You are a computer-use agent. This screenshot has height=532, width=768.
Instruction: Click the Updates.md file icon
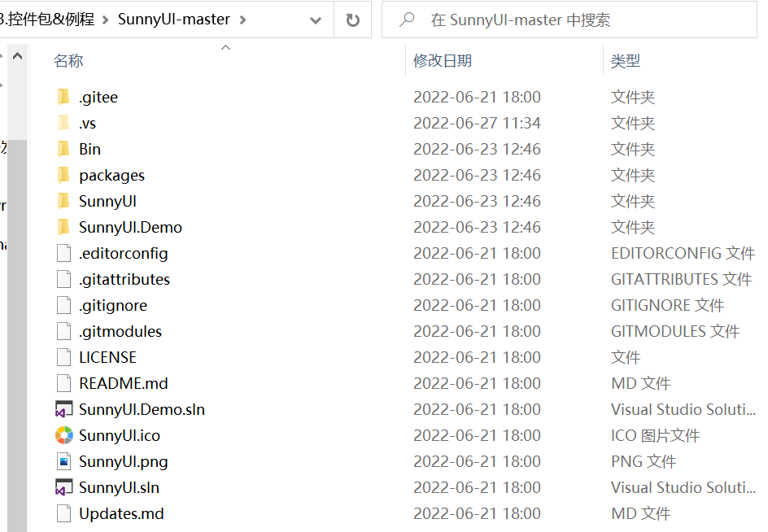coord(63,513)
